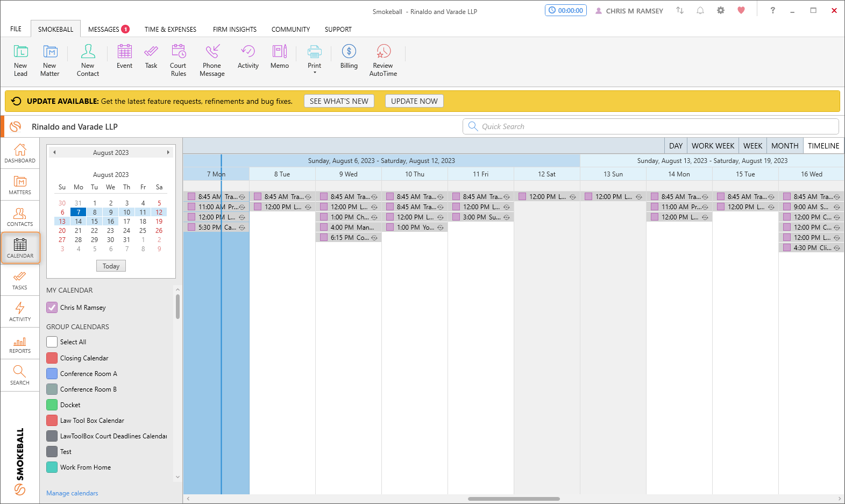Image resolution: width=845 pixels, height=504 pixels.
Task: Toggle the Work From Home calendar
Action: pyautogui.click(x=52, y=467)
